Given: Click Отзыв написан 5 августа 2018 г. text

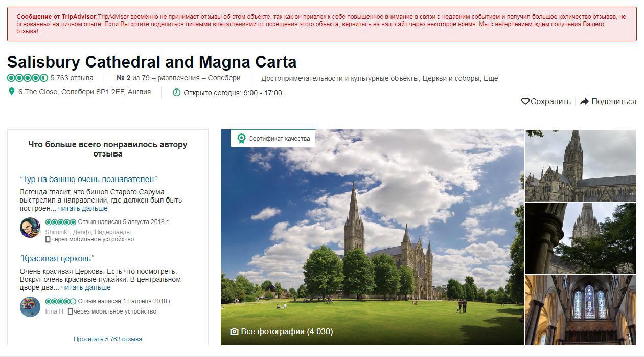Looking at the screenshot, I should pos(124,222).
